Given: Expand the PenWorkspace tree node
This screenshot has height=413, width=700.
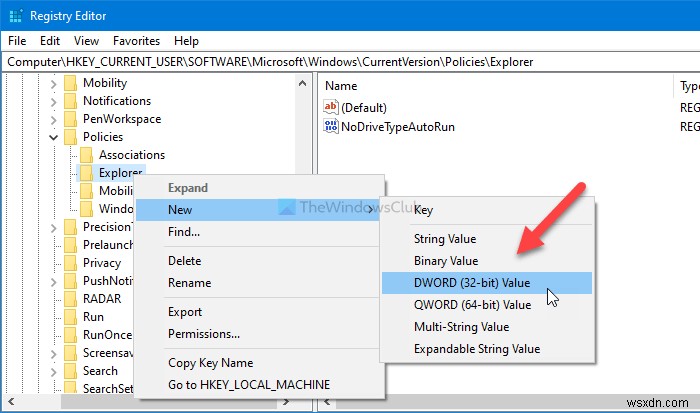Looking at the screenshot, I should (x=54, y=120).
